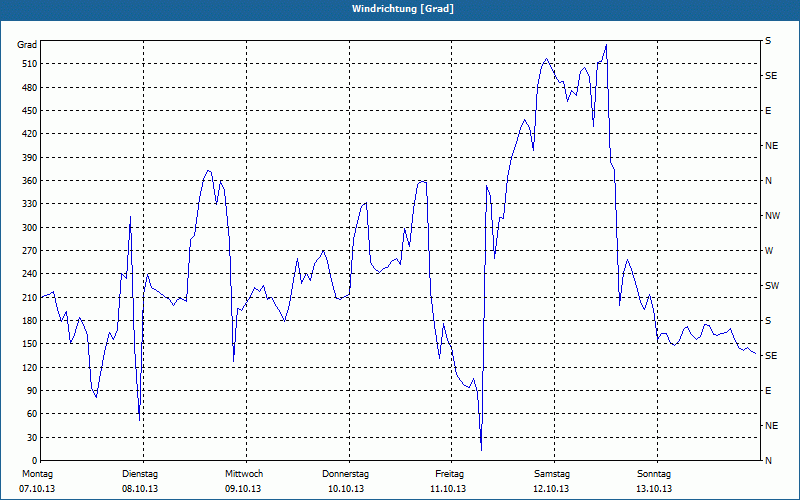The width and height of the screenshot is (800, 500).
Task: Click the y-axis value 180
Action: (30, 321)
